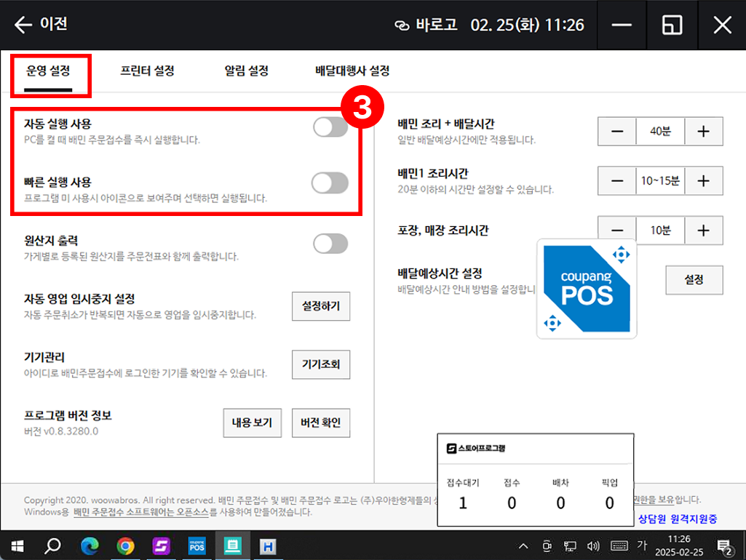The height and width of the screenshot is (560, 746).
Task: Decrease 배민1 조리시간 with minus button
Action: 617,181
